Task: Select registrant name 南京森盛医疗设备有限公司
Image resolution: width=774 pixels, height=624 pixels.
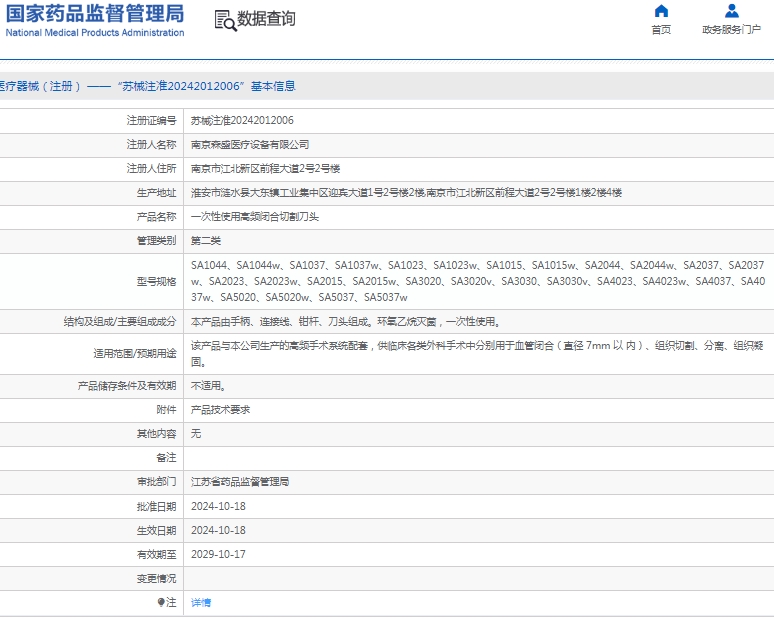Action: 250,145
